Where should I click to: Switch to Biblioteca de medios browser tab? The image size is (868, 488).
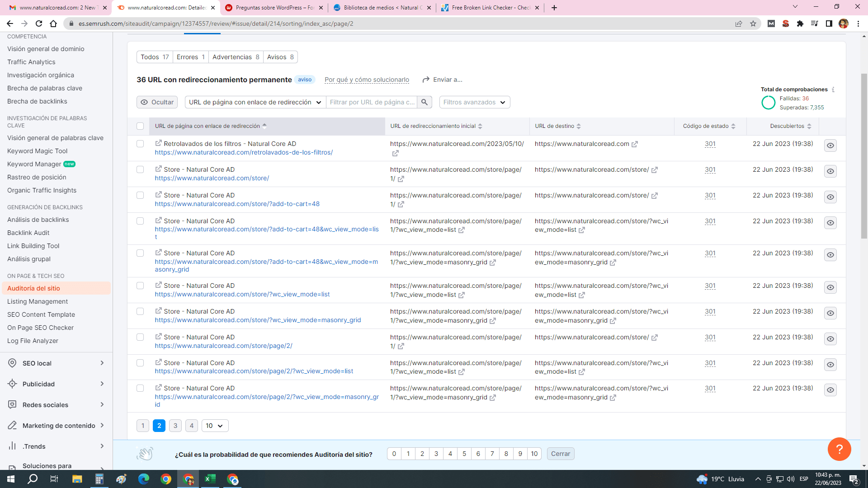pos(382,8)
